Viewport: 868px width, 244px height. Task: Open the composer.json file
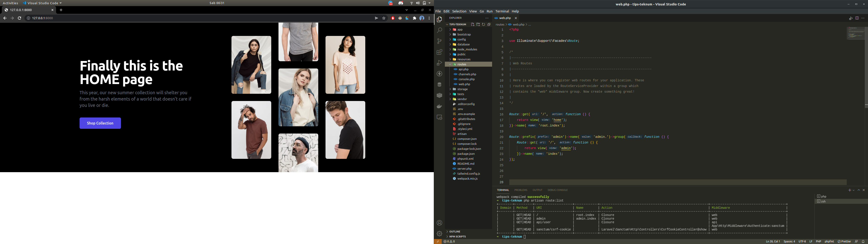click(467, 139)
